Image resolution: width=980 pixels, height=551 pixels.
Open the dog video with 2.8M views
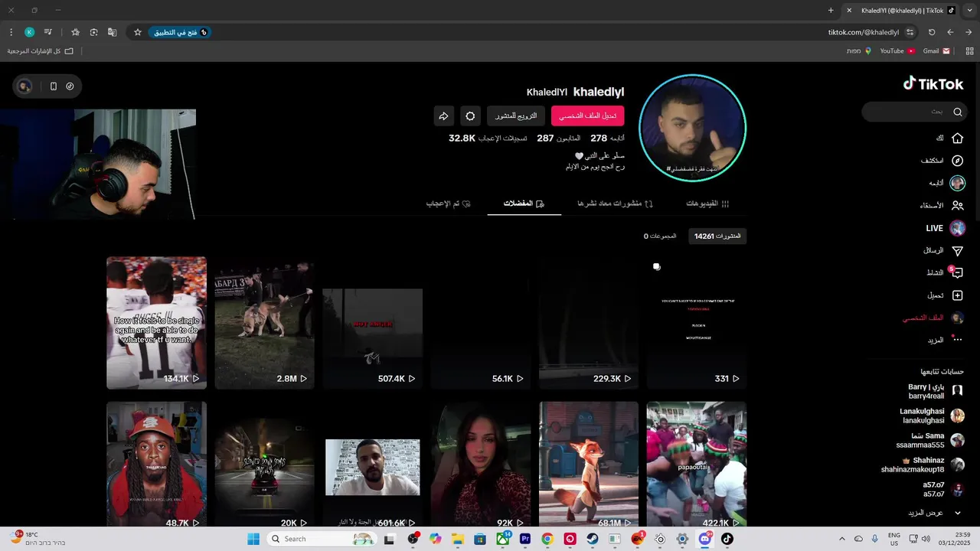tap(264, 323)
